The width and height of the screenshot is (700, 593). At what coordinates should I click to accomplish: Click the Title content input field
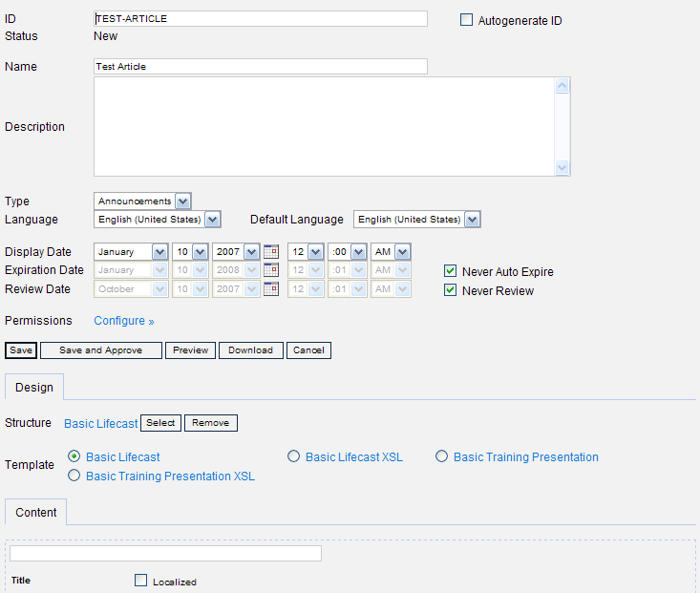pyautogui.click(x=165, y=553)
